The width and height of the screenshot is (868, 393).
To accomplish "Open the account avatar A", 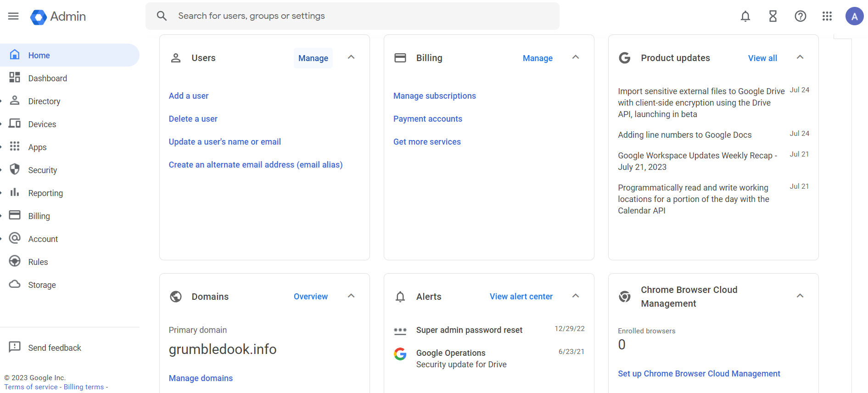I will tap(854, 17).
